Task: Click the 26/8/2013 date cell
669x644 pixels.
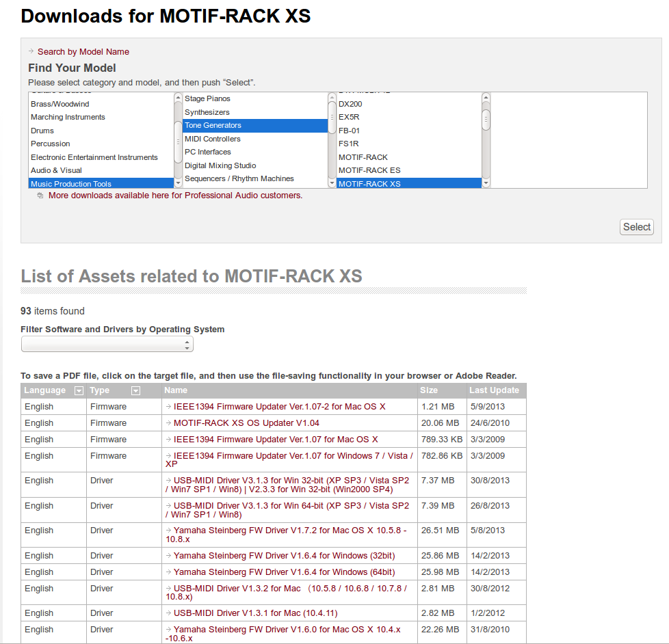Action: pos(497,510)
